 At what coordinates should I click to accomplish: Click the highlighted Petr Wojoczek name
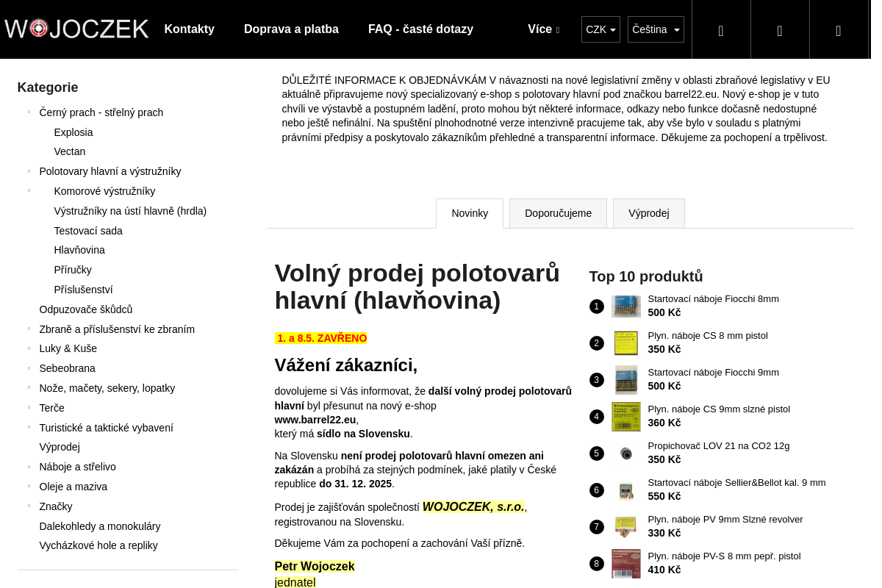[315, 566]
